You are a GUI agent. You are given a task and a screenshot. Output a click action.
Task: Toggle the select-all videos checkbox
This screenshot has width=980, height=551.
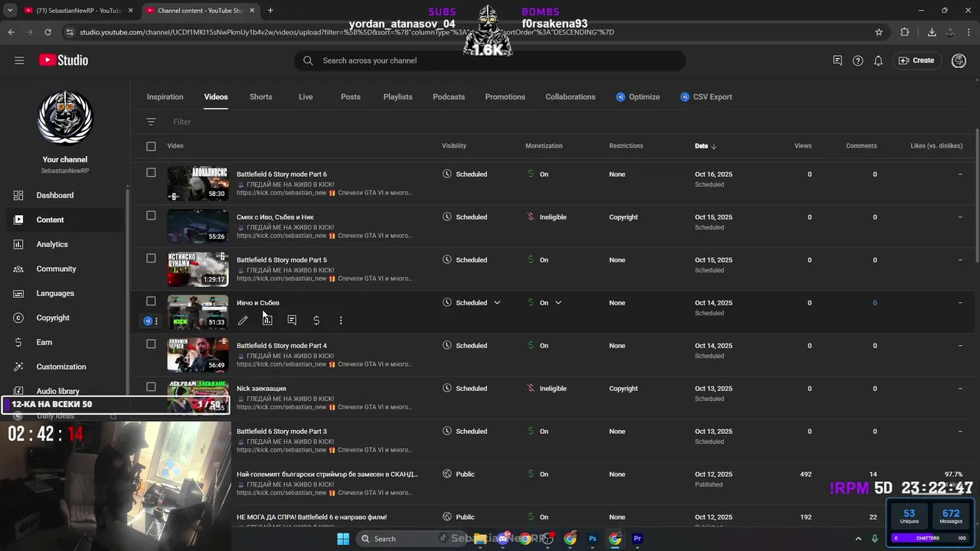click(151, 146)
